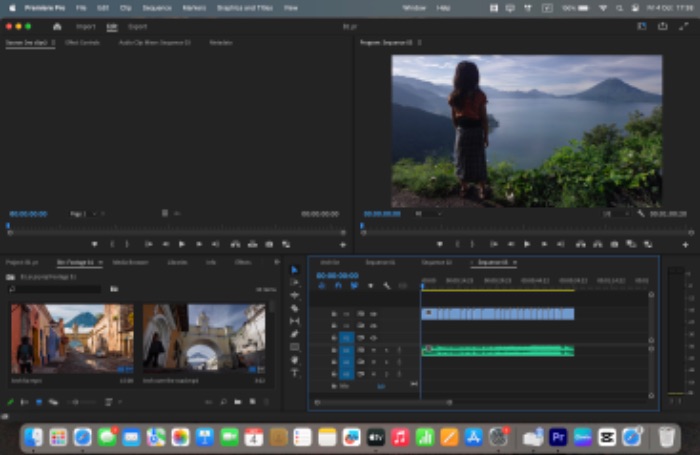700x455 pixels.
Task: Click Mark In in Program monitor
Action: [457, 244]
